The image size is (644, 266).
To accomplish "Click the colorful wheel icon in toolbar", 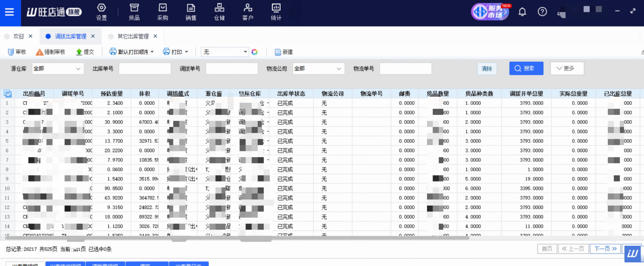I will pyautogui.click(x=254, y=52).
